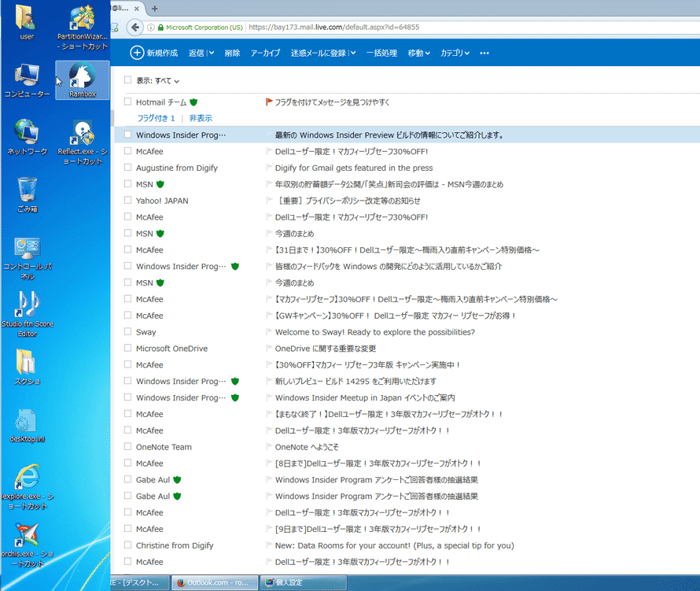Open 'New: Data Rooms for your account!' message
700x591 pixels.
point(395,545)
